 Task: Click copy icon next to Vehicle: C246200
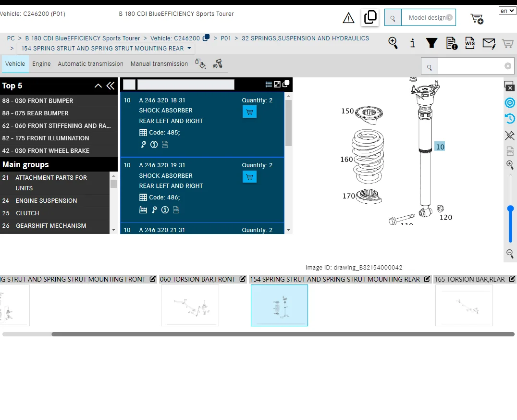(x=206, y=37)
